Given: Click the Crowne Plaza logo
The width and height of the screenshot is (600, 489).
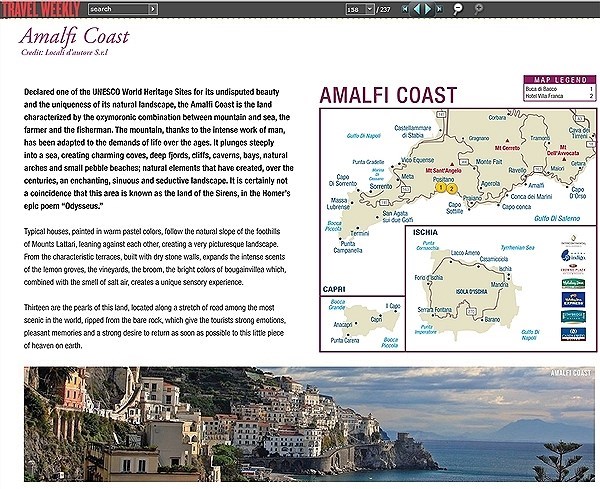Looking at the screenshot, I should (x=573, y=269).
